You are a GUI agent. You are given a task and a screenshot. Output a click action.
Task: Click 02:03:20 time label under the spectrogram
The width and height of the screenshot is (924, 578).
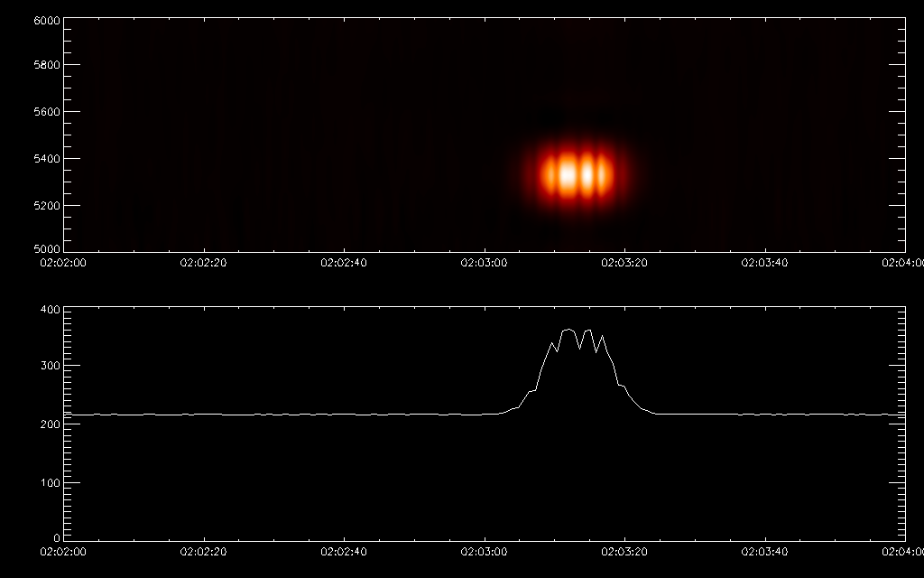pyautogui.click(x=624, y=263)
